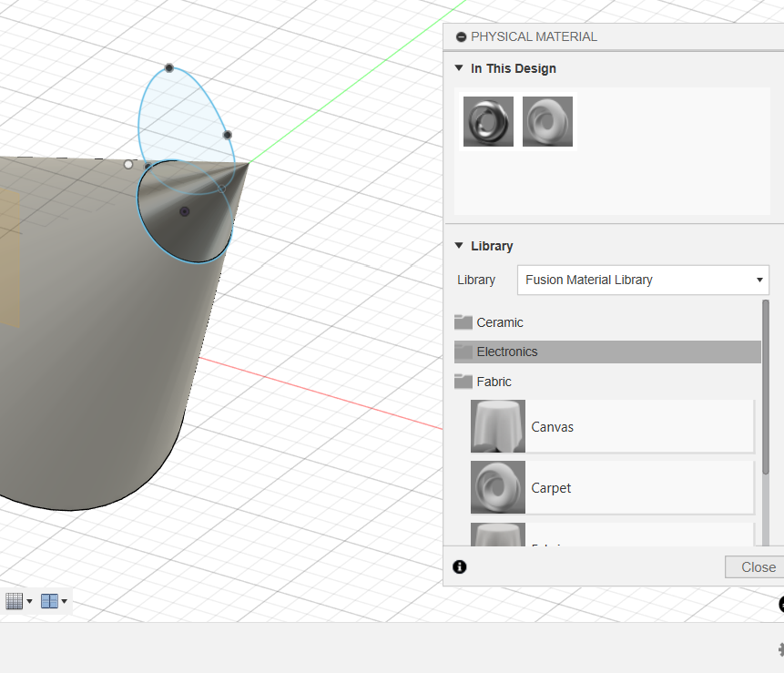Click the circle center point on the body

click(185, 211)
